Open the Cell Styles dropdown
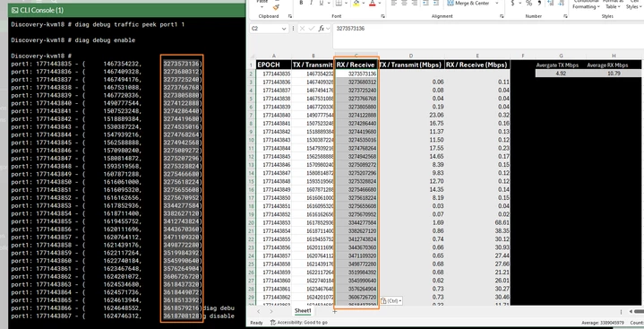Viewport: 644px width, 329px height. (634, 4)
